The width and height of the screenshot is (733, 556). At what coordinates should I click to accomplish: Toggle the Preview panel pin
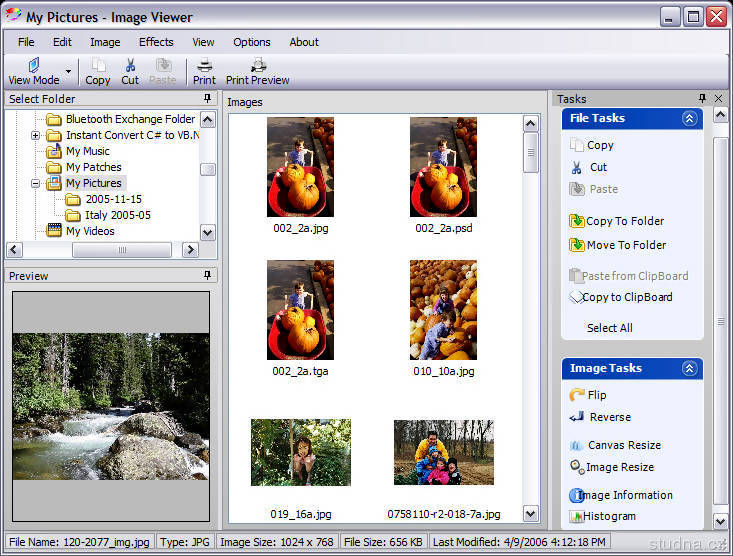[x=207, y=275]
